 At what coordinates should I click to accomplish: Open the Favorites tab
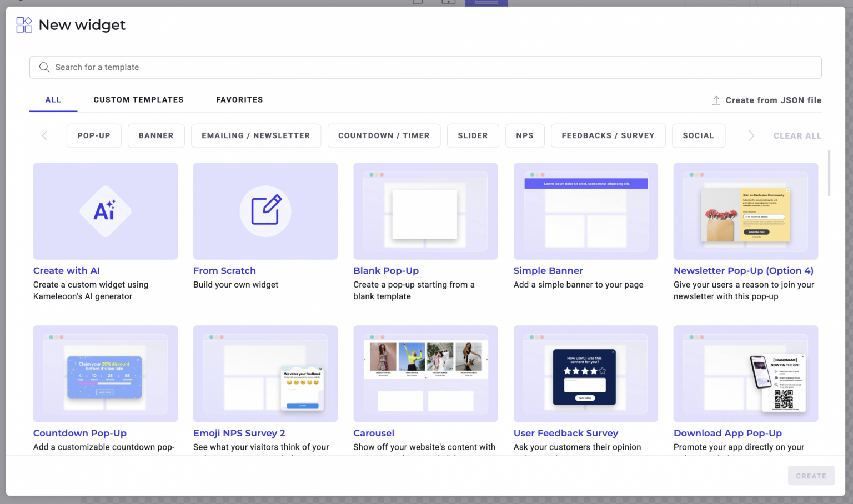tap(239, 100)
